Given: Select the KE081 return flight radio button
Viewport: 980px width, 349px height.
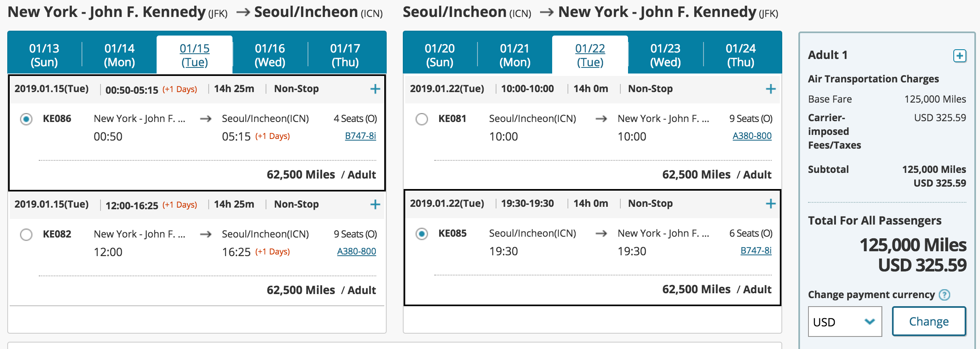Looking at the screenshot, I should click(422, 119).
